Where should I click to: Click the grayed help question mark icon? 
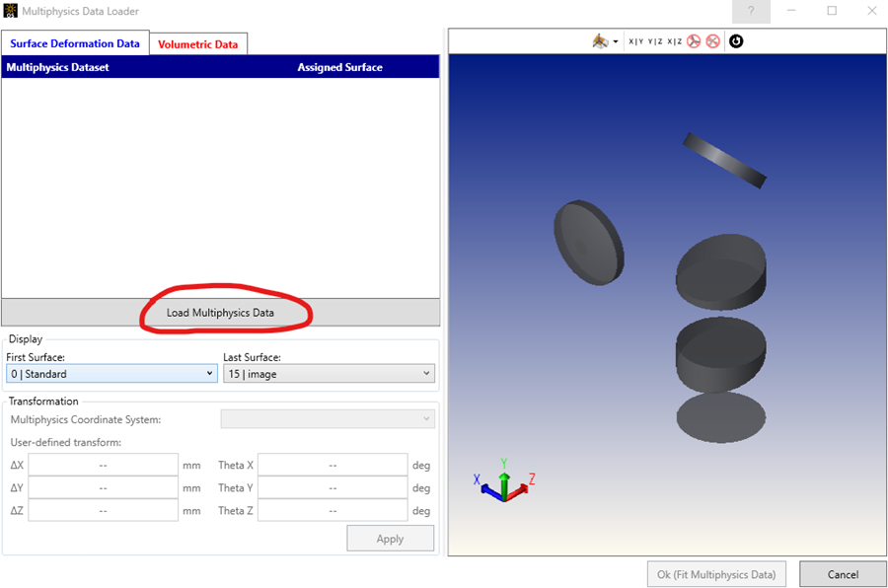pos(751,11)
